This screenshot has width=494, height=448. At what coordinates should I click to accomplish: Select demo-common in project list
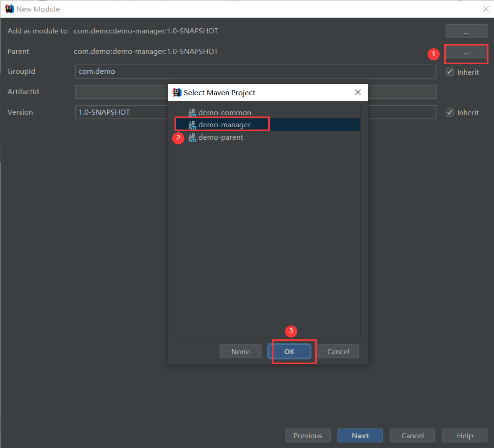[268, 112]
